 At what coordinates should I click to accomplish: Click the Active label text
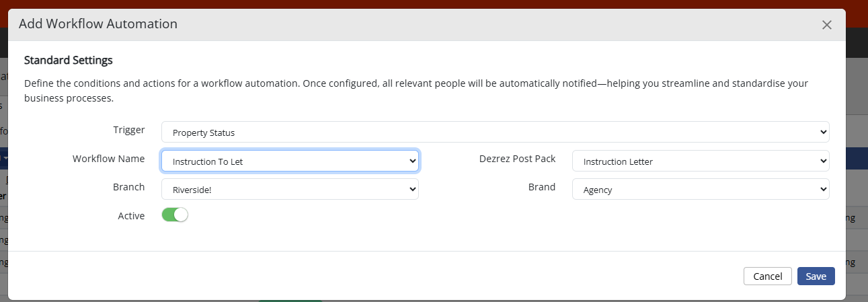(131, 216)
